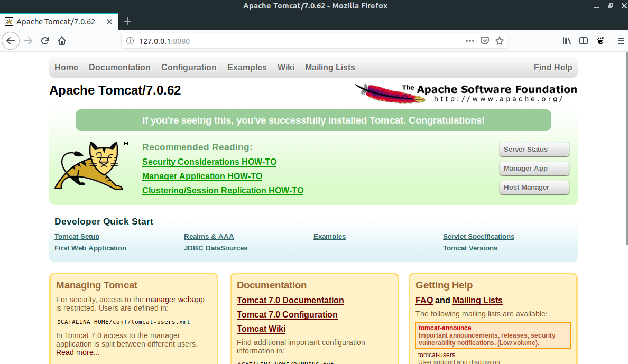Open the Firefox hamburger menu
This screenshot has height=364, width=628.
(x=621, y=41)
